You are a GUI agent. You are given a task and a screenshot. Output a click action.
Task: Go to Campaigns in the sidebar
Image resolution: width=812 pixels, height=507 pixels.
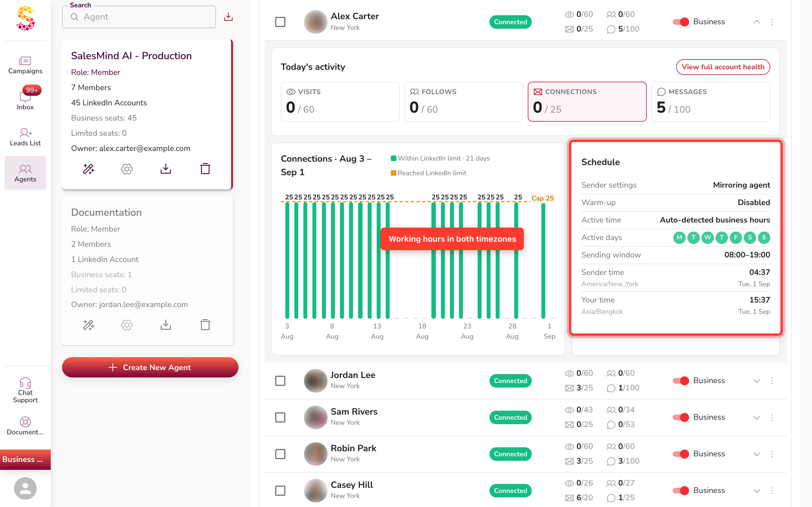point(25,65)
